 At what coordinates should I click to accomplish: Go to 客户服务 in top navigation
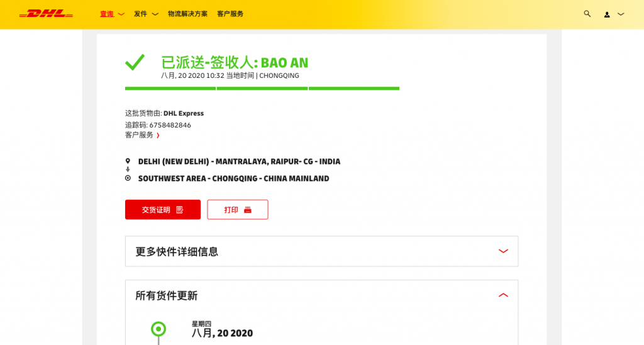230,14
